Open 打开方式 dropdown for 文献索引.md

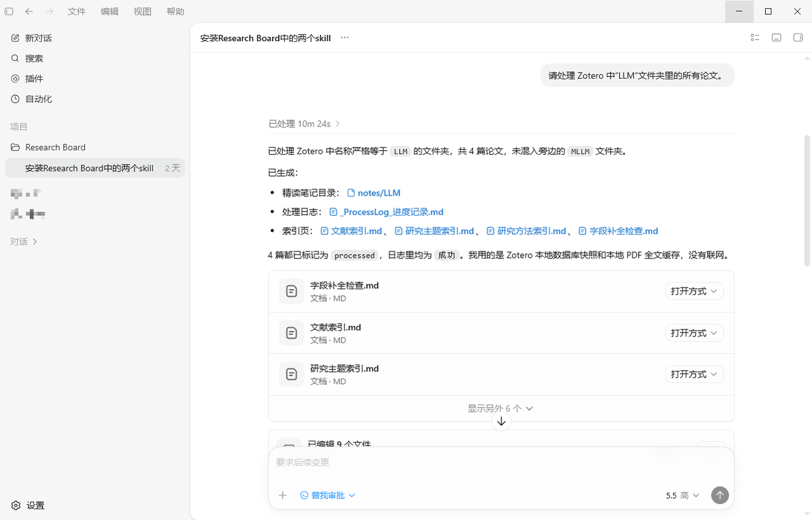[x=694, y=333]
